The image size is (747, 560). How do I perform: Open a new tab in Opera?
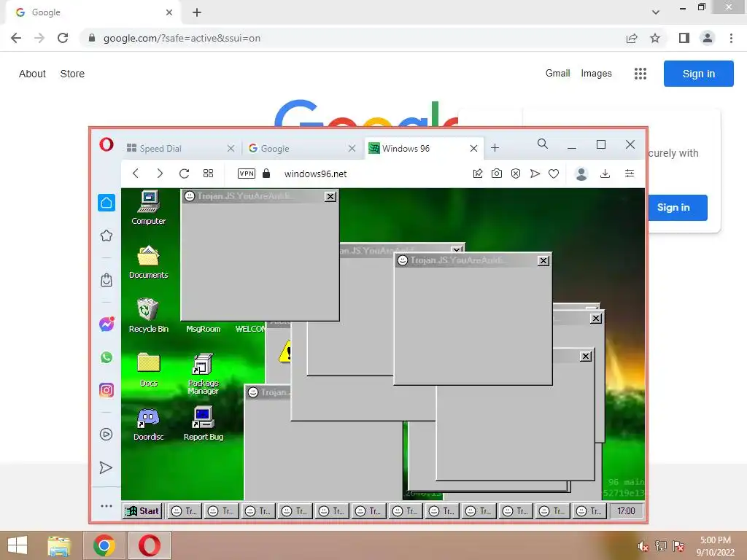(x=495, y=148)
